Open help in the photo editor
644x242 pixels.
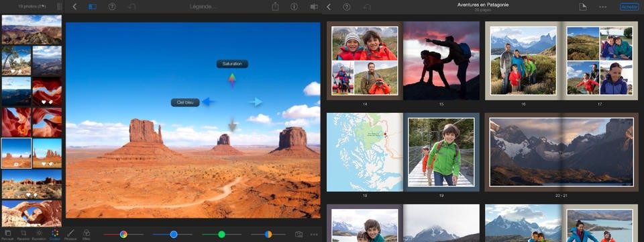(112, 7)
